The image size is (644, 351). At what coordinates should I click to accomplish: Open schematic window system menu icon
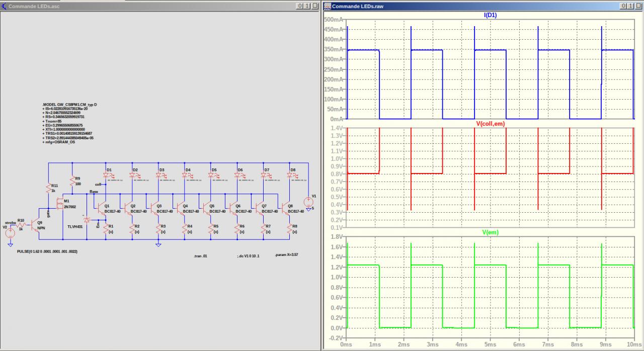click(x=5, y=6)
